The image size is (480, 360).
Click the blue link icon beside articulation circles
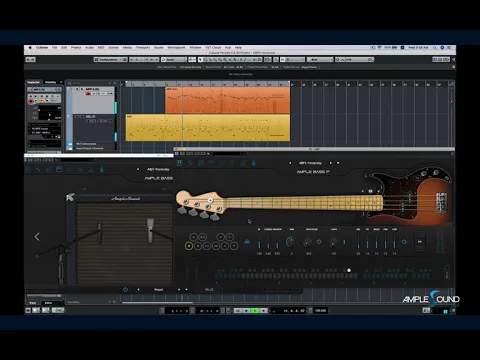point(247,242)
